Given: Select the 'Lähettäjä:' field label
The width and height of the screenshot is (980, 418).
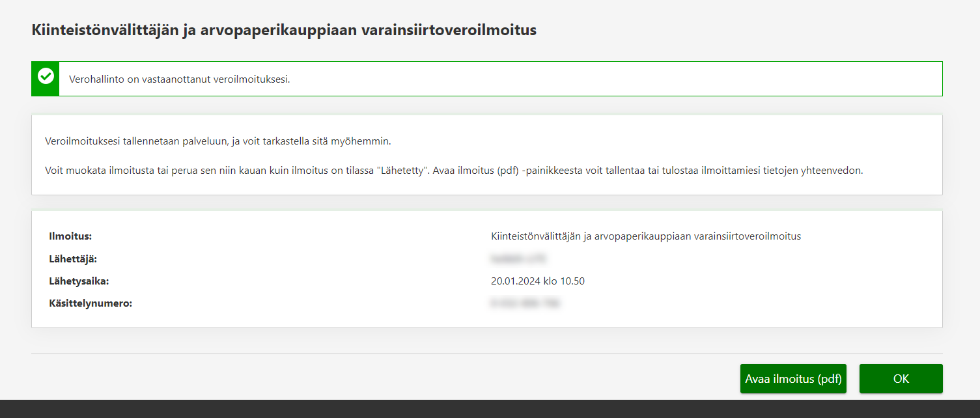Looking at the screenshot, I should pyautogui.click(x=73, y=259).
